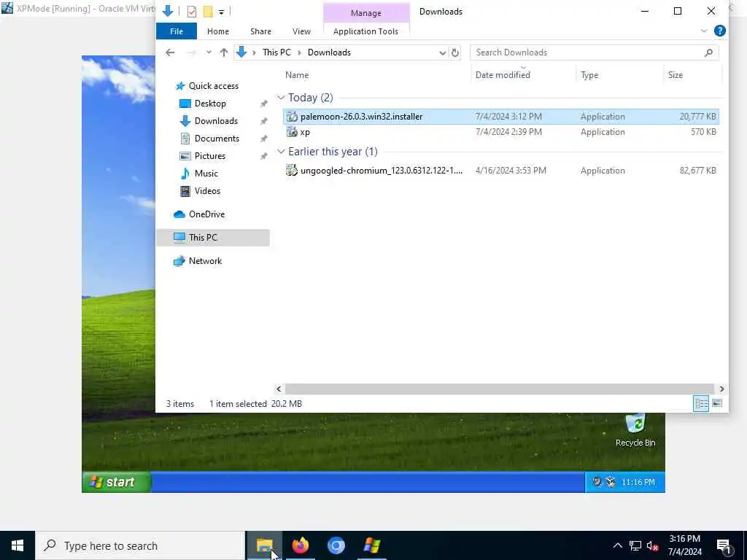Select This PC in the navigation pane
Screen dimensions: 747x560
coord(213,238)
